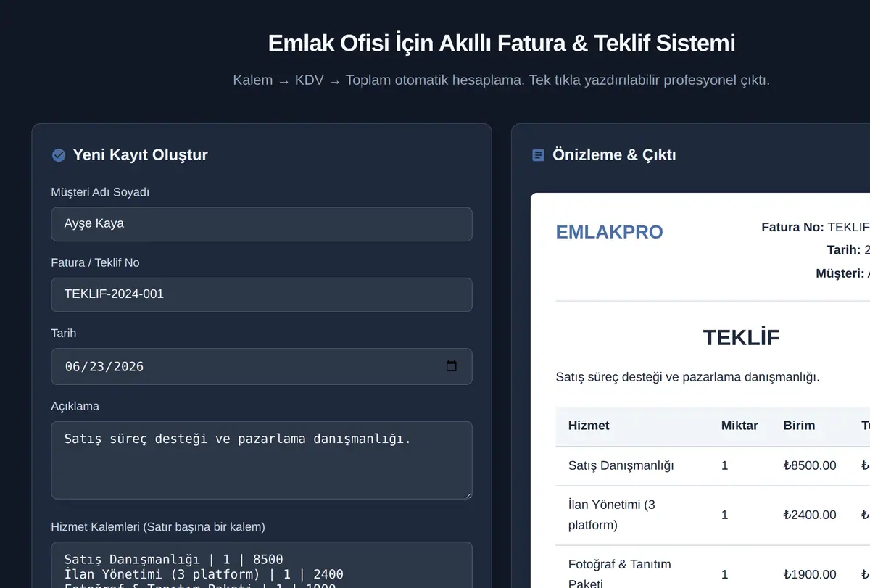The image size is (870, 588).
Task: Click the ₺1900.00 unit price cell
Action: coord(810,574)
